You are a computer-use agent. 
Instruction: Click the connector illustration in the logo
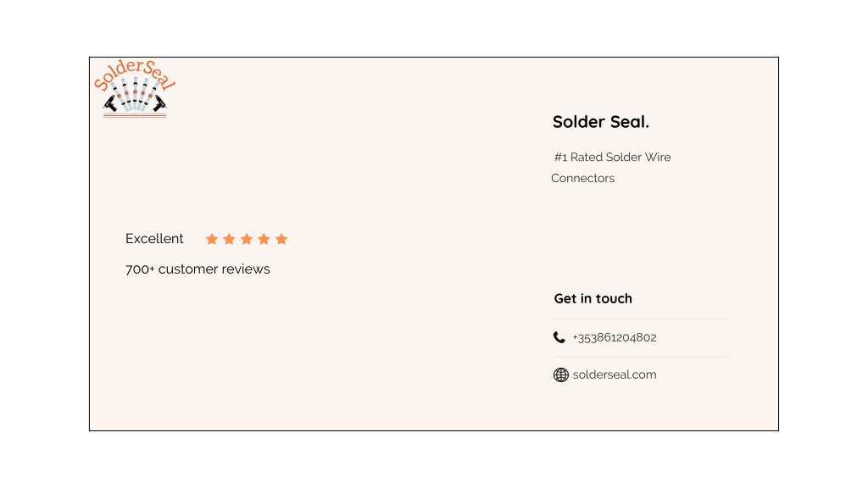point(135,97)
